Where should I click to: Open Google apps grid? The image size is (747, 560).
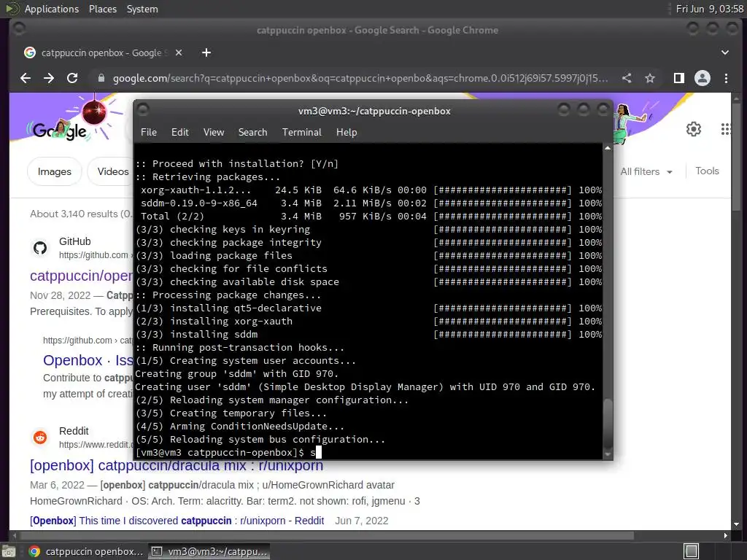tap(726, 129)
